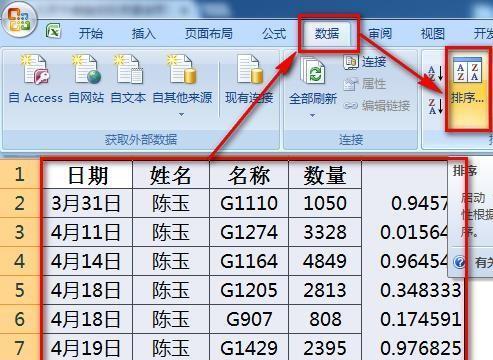The image size is (493, 360).
Task: Click the 名称 header cell
Action: pos(249,175)
